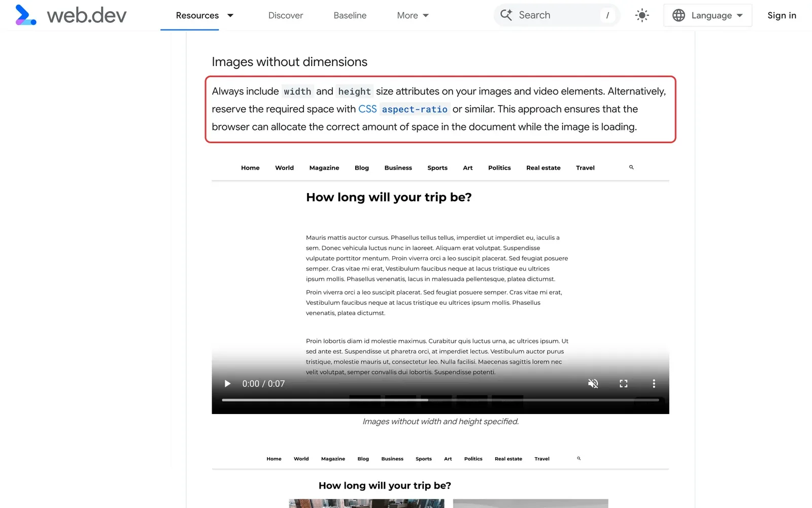Click the web.dev wordmark text

click(x=87, y=15)
